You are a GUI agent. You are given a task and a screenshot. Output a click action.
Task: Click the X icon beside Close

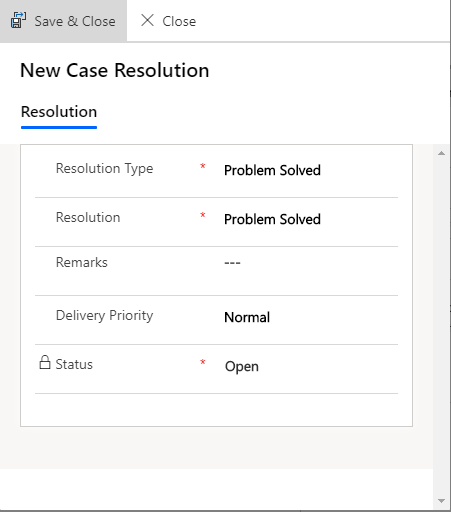point(147,20)
